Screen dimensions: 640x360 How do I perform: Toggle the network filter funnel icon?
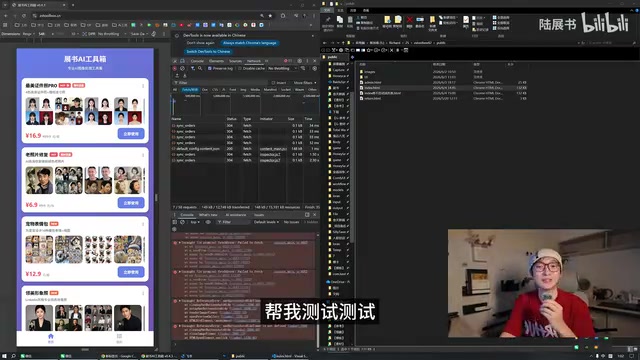[x=193, y=69]
